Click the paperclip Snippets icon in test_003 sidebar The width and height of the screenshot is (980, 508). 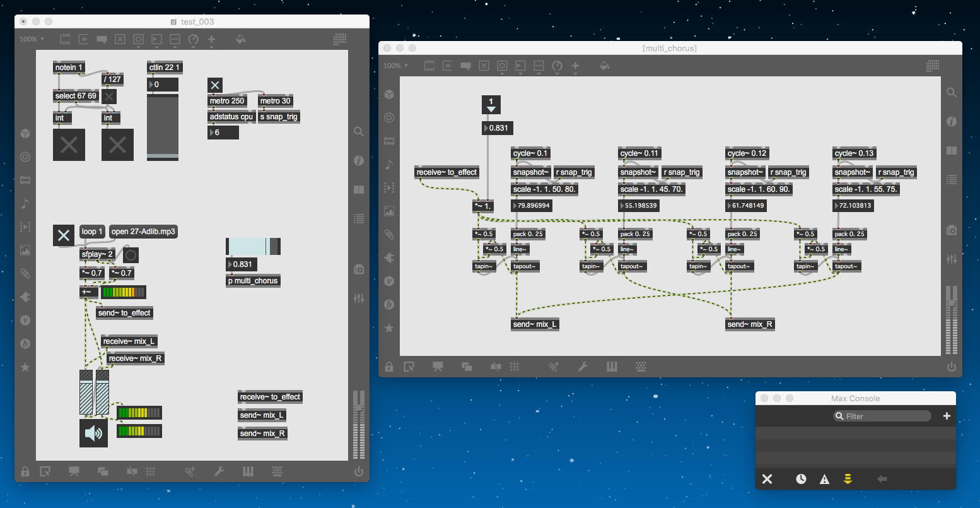pos(25,273)
